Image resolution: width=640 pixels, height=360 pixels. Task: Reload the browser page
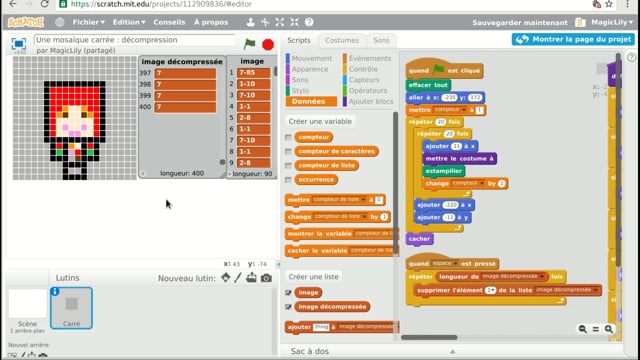tap(44, 4)
